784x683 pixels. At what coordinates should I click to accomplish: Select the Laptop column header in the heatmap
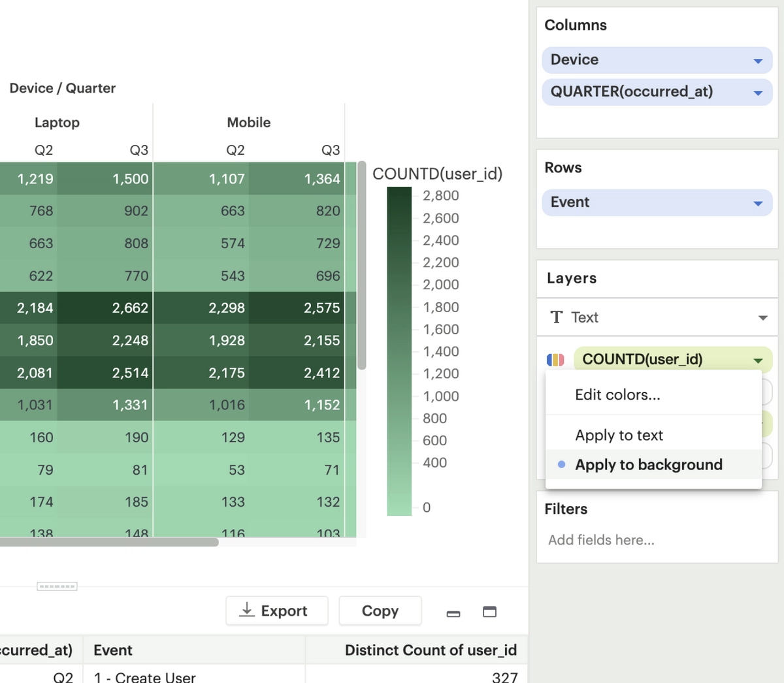pos(57,122)
